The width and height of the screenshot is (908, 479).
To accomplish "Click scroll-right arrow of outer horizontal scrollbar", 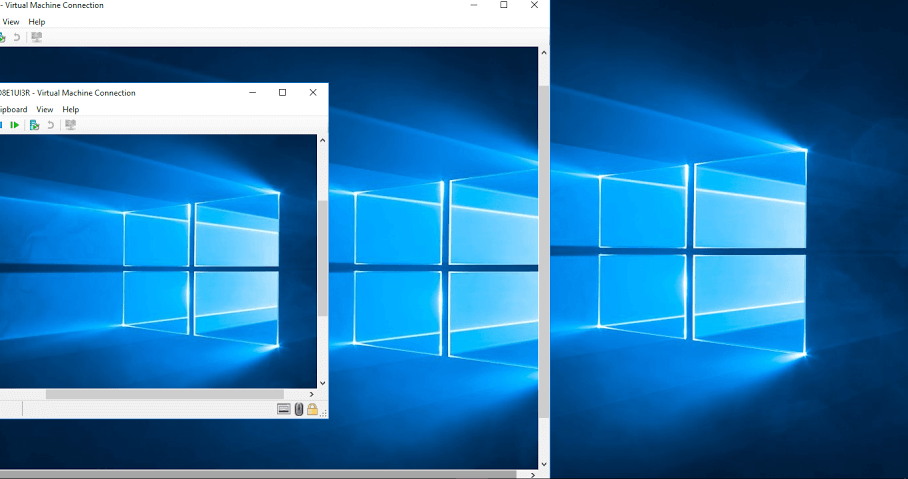I will [533, 475].
